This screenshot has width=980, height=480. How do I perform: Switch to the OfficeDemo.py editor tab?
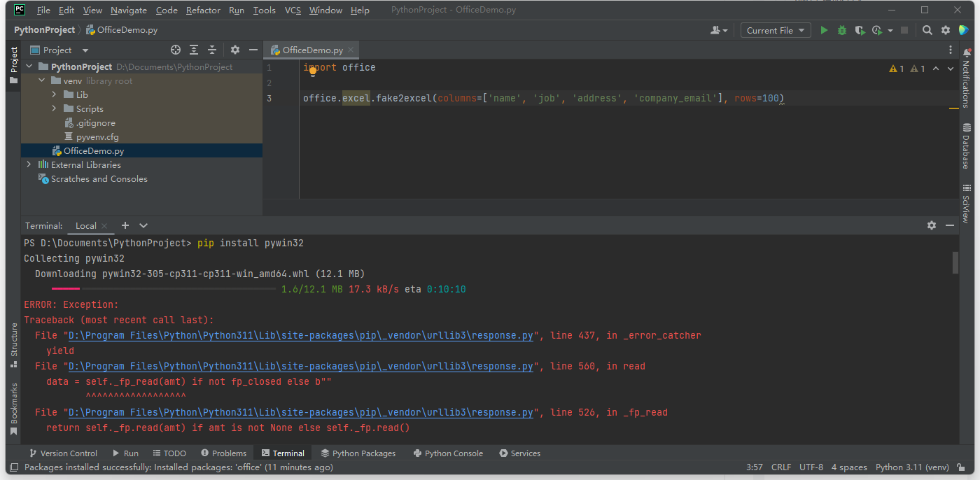coord(312,50)
